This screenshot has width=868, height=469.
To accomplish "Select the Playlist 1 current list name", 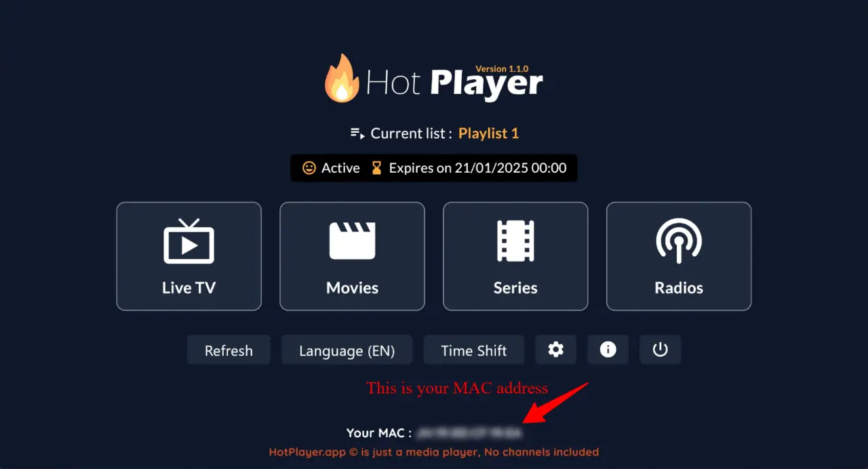I will 488,134.
